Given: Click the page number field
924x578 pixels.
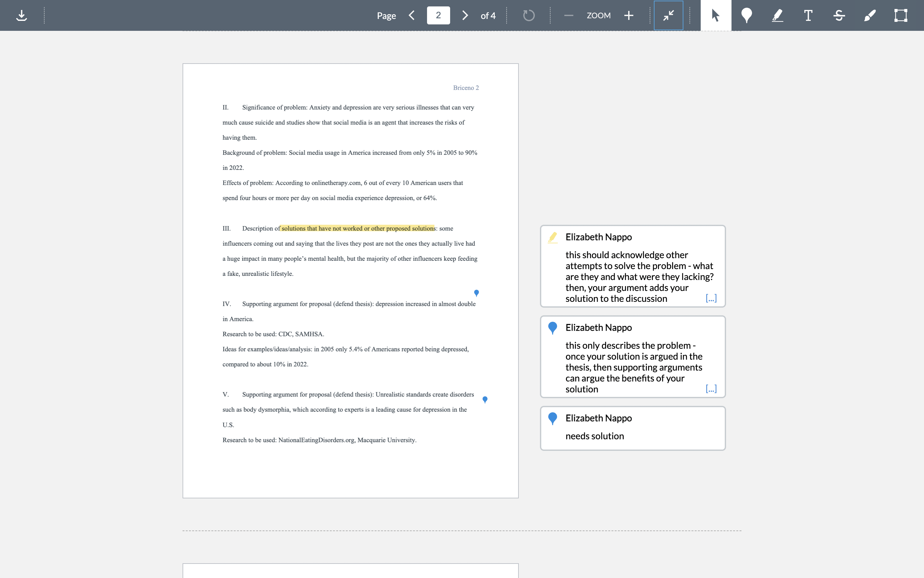Looking at the screenshot, I should point(438,15).
